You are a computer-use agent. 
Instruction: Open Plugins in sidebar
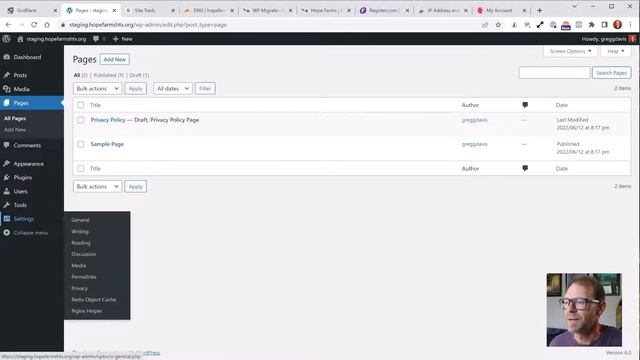coord(22,178)
